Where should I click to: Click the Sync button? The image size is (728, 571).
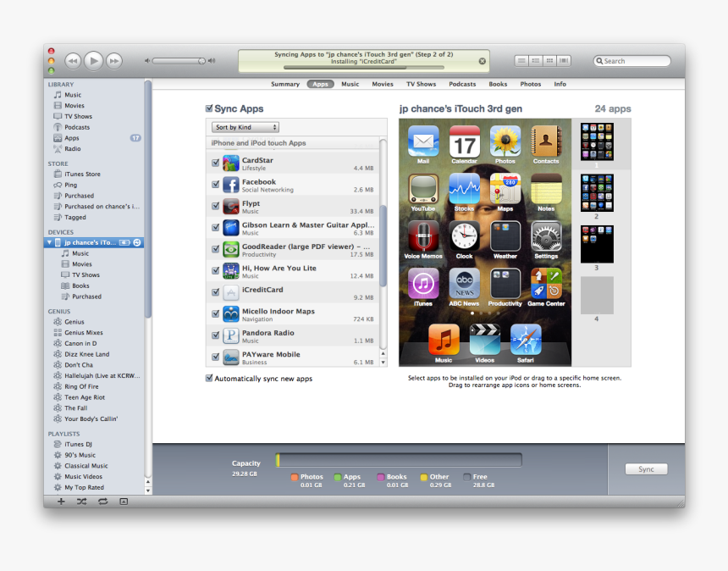pyautogui.click(x=646, y=468)
